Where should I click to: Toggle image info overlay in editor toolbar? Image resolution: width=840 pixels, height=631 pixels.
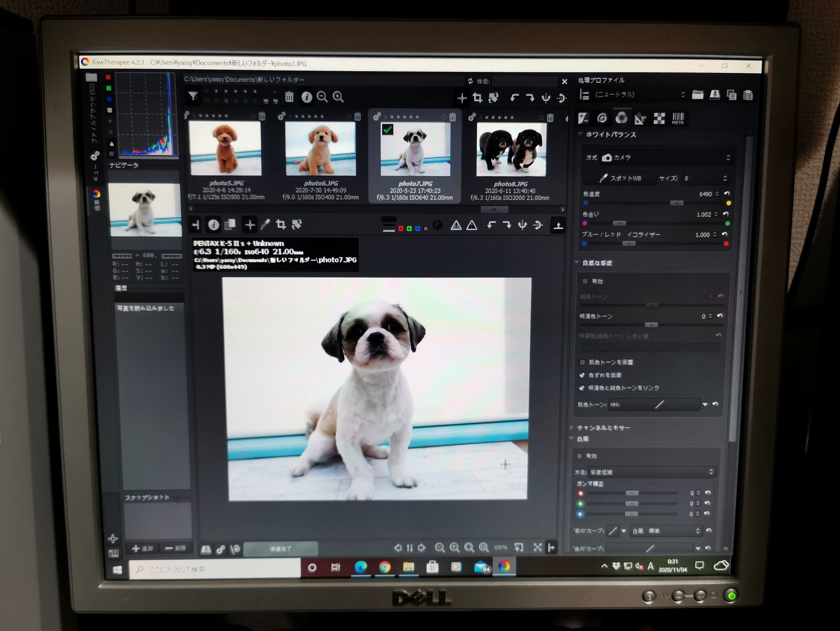tap(213, 225)
